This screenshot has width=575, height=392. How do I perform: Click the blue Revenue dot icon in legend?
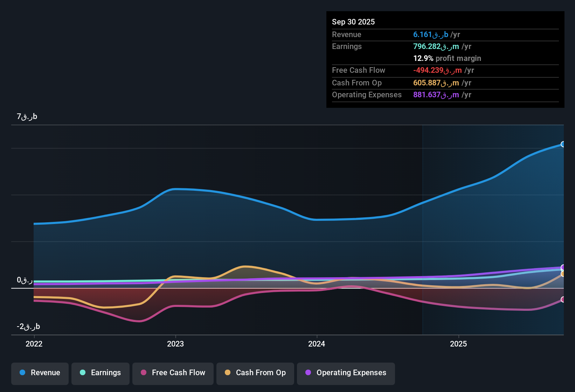point(22,373)
